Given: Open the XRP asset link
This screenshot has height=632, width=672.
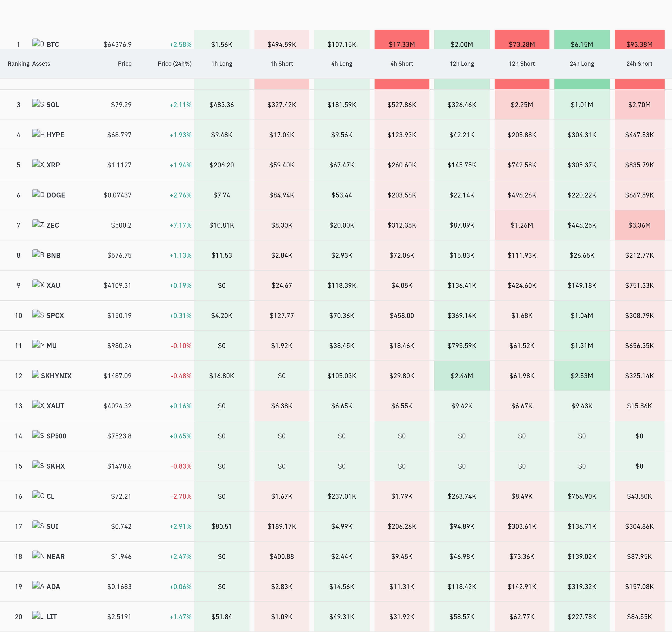Looking at the screenshot, I should pos(53,165).
